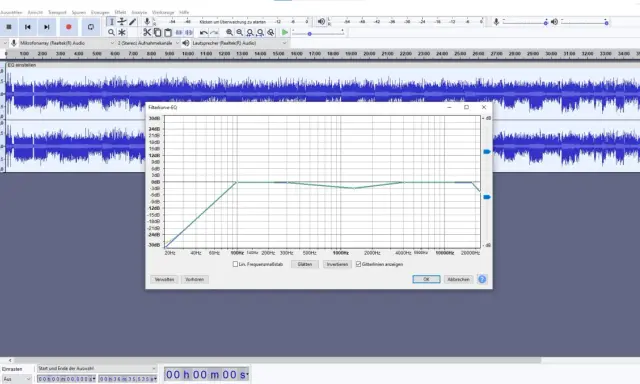Click Abbrechen to cancel the EQ
The height and width of the screenshot is (384, 640).
[x=458, y=279]
